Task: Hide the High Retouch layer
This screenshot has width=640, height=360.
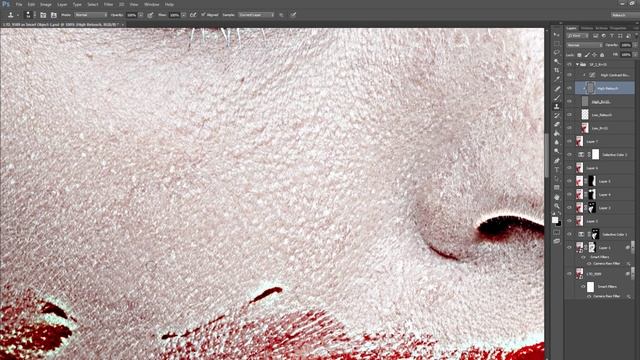Action: tap(569, 88)
